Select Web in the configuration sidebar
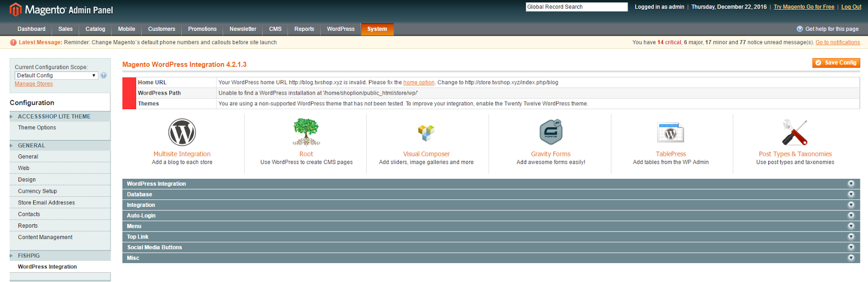The image size is (868, 282). click(24, 168)
